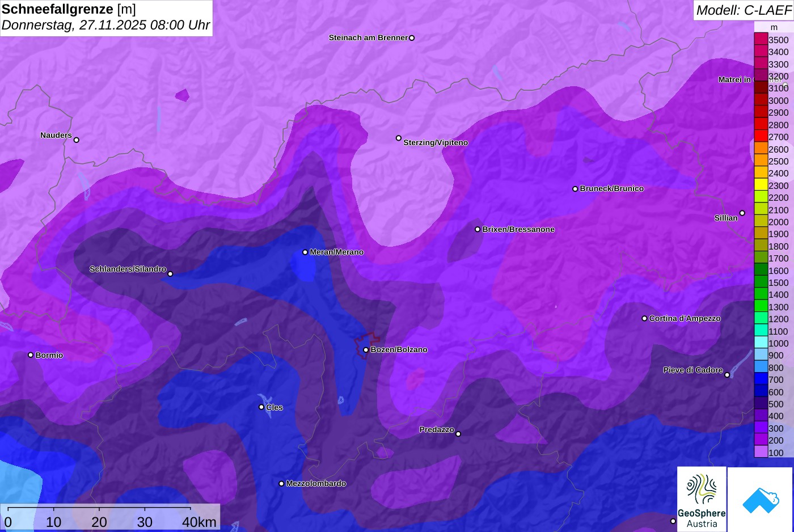Click the legend unit label m
Screen dimensions: 794x532
pyautogui.click(x=774, y=27)
